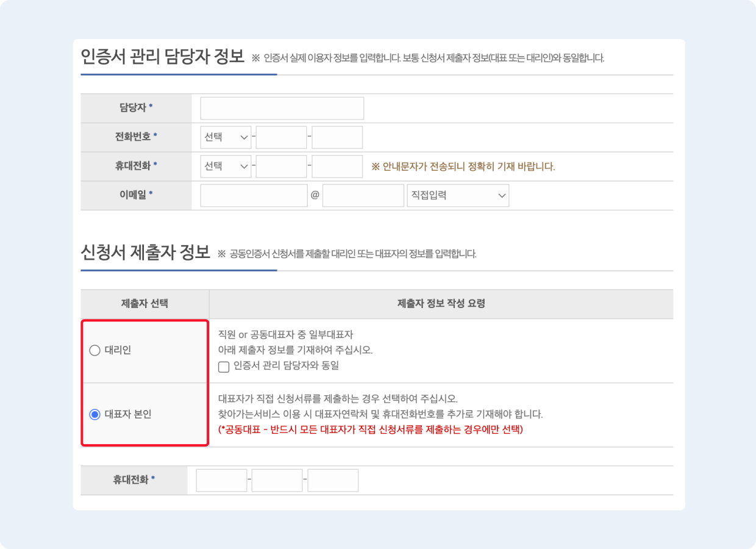The width and height of the screenshot is (756, 549).
Task: Open the 전화번호 area code dropdown
Action: tap(225, 137)
